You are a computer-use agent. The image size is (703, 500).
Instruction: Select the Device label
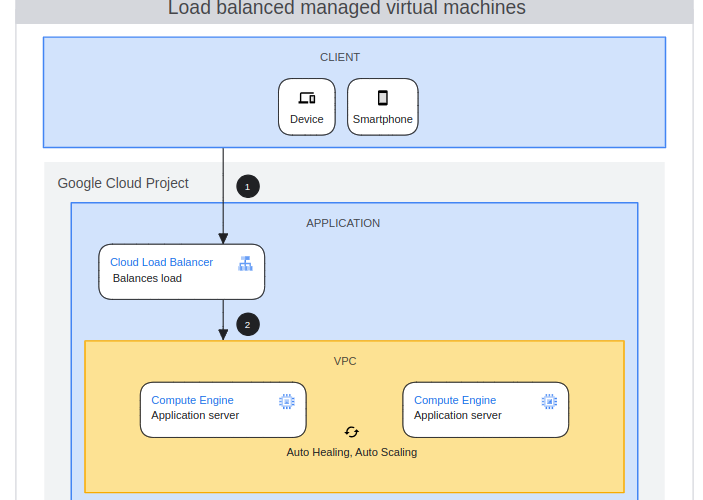point(307,119)
